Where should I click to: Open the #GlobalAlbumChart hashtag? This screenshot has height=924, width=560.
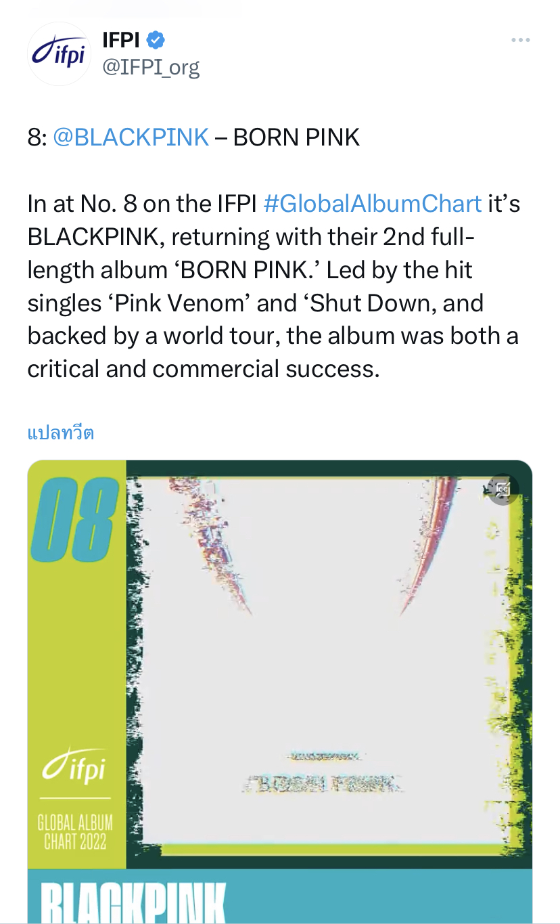[372, 203]
